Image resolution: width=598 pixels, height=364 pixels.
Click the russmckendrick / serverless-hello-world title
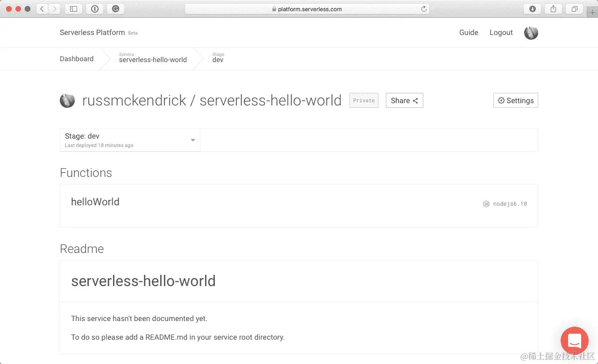click(212, 100)
